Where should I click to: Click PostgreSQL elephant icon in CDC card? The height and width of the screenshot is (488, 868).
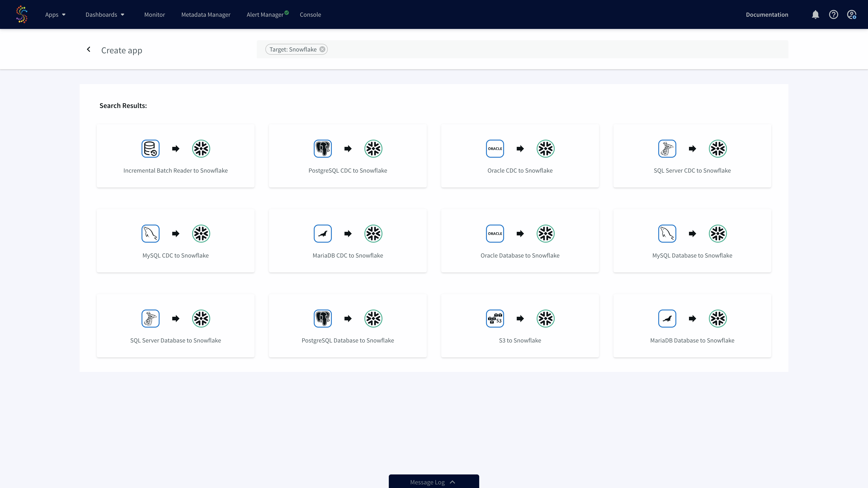click(x=323, y=148)
